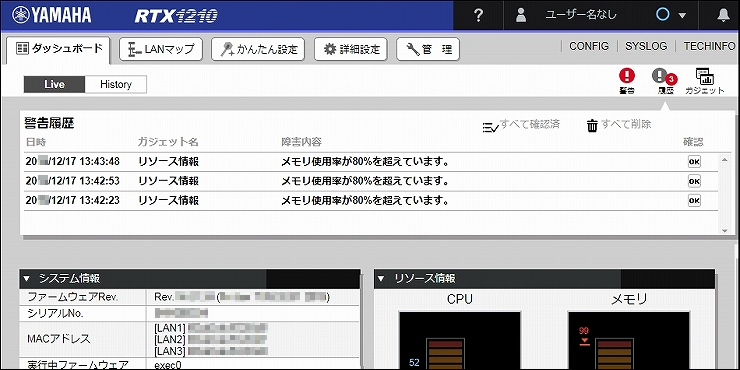The image size is (740, 370).
Task: Click すべて確認済 to mark all confirmed
Action: [521, 126]
